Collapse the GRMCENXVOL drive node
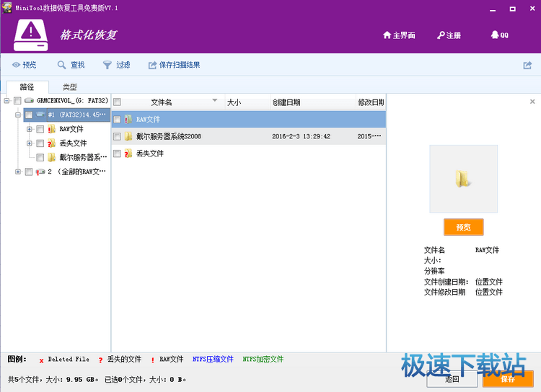Screen dimensions: 541x392 (x=6, y=101)
